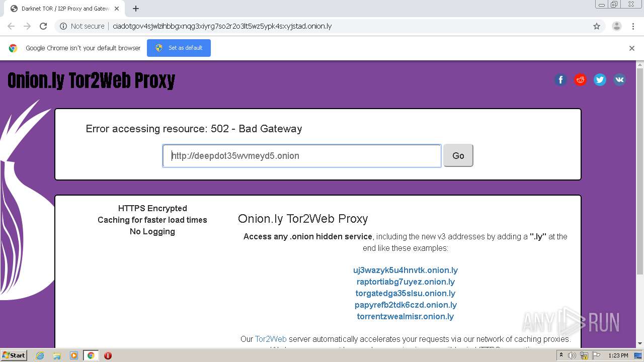Click the HTTPS Encrypted feature text
This screenshot has width=644, height=362.
coord(152,208)
